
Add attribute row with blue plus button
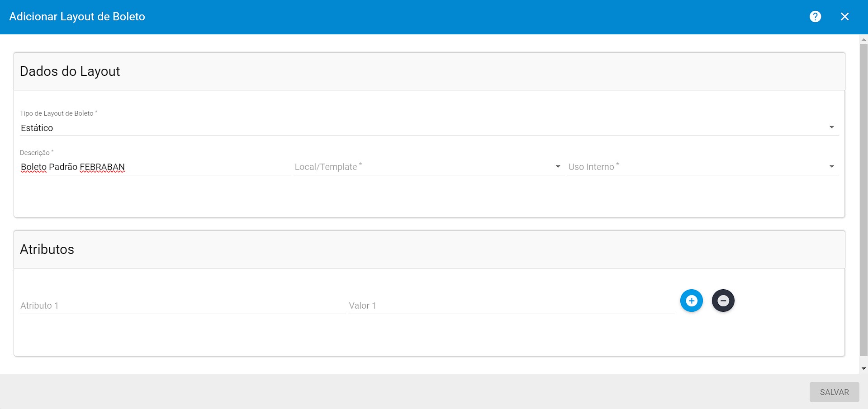coord(692,301)
